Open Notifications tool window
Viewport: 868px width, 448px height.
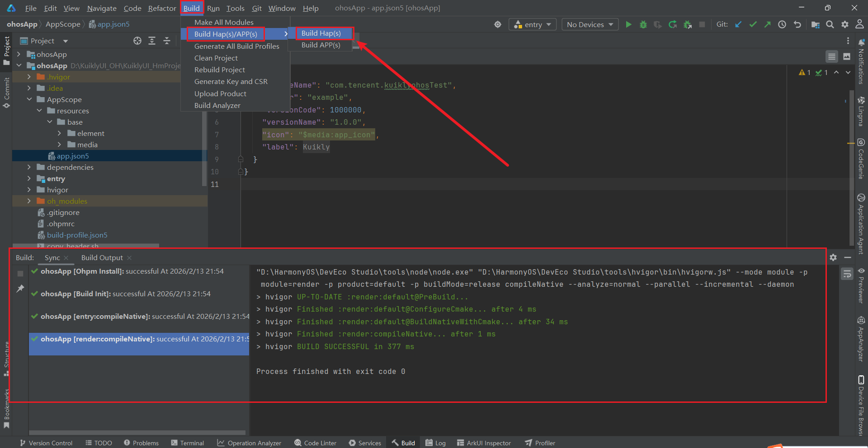click(861, 62)
